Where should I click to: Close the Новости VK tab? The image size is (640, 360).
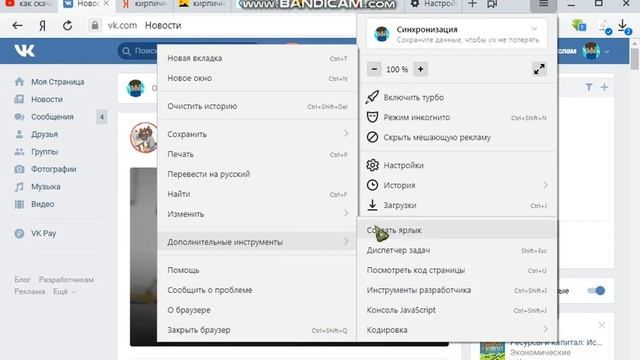106,4
